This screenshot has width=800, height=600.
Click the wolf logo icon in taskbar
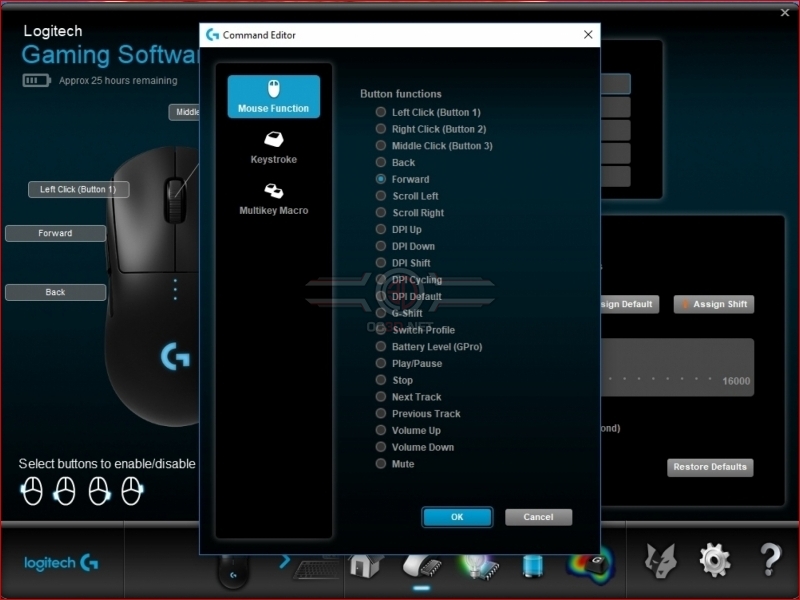[x=661, y=563]
